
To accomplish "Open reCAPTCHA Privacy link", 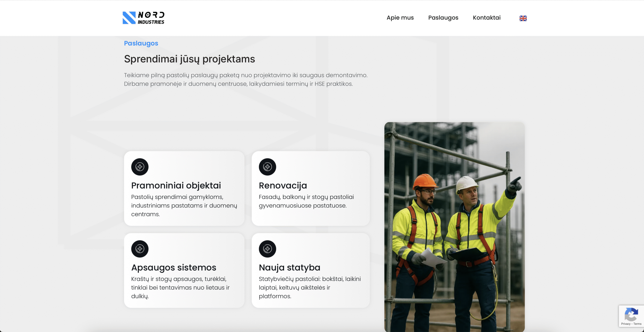I will point(625,324).
